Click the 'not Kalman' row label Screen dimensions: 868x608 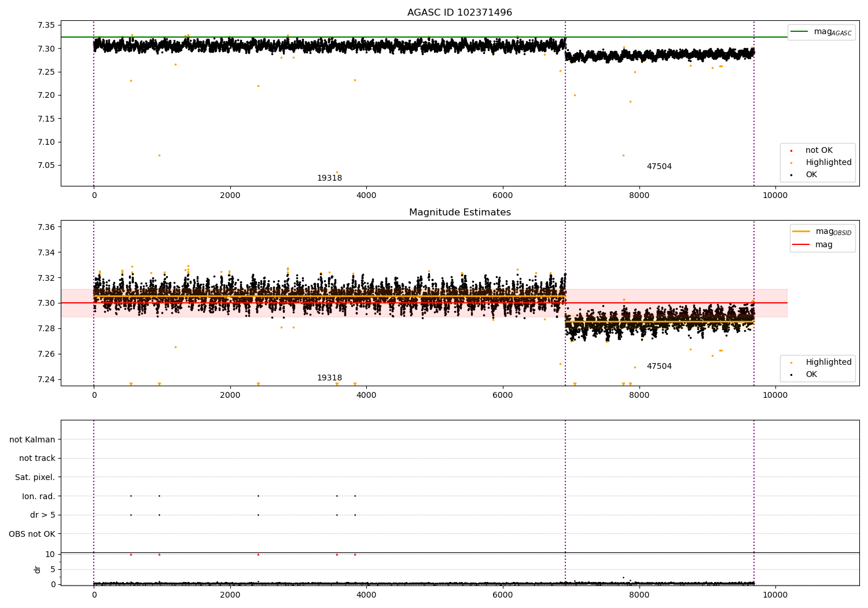point(32,439)
